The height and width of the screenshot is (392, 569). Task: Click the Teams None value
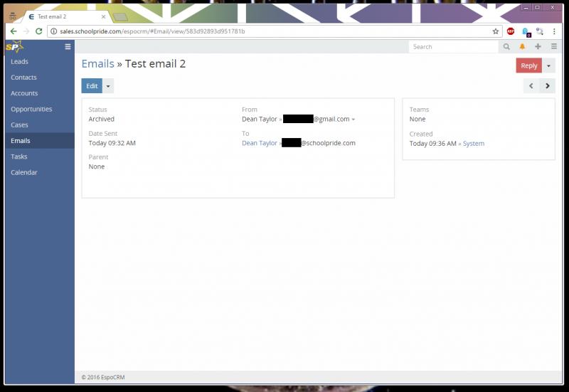pyautogui.click(x=418, y=119)
